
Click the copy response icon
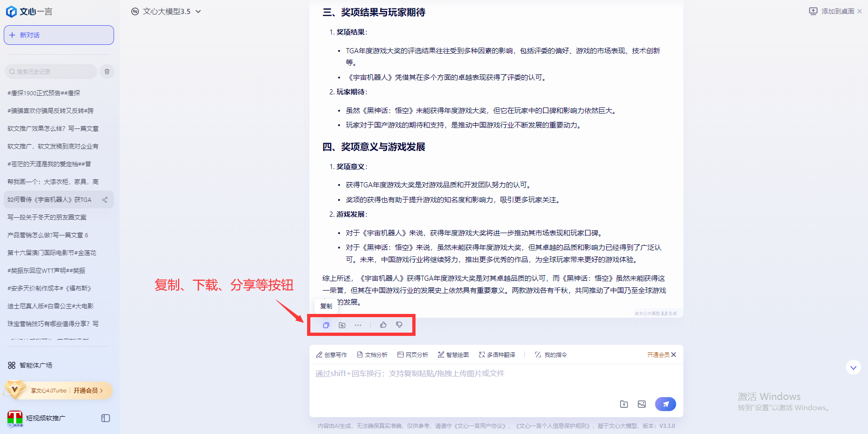(x=326, y=325)
